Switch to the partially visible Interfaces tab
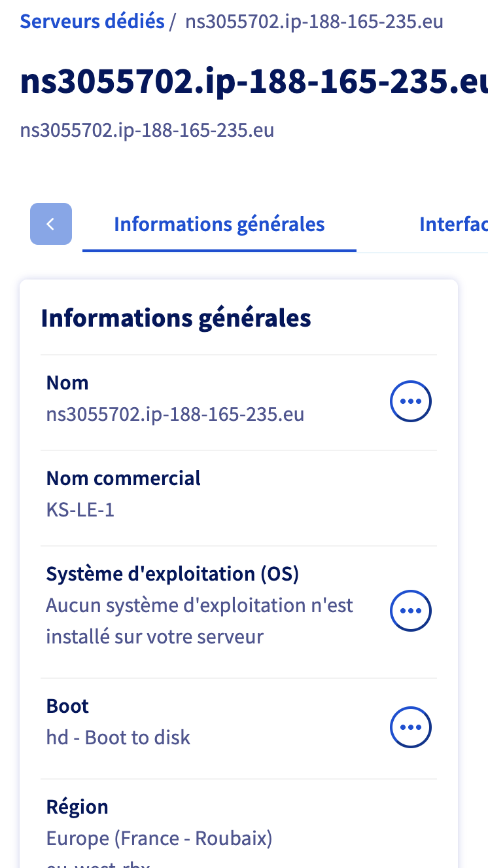488x868 pixels. coord(453,225)
